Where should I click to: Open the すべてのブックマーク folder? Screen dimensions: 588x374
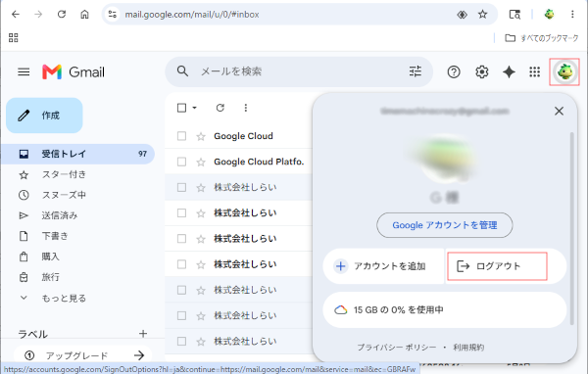click(542, 38)
